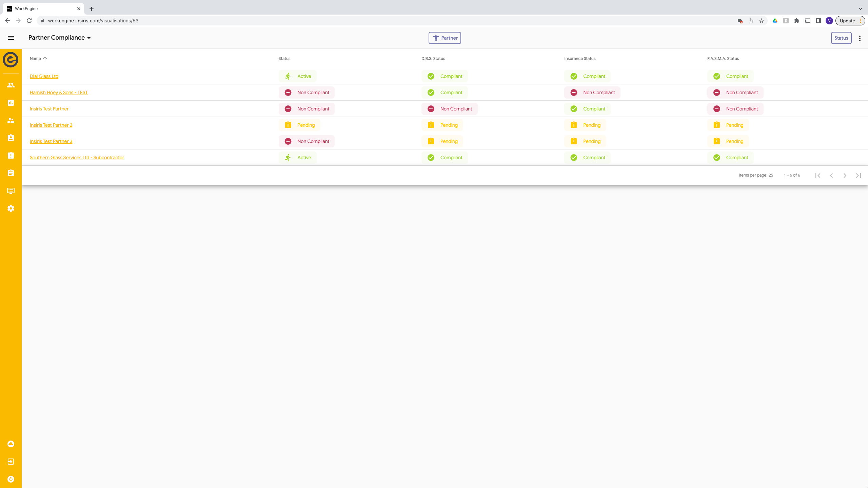Open the three-dot more options menu
This screenshot has width=868, height=488.
point(860,38)
